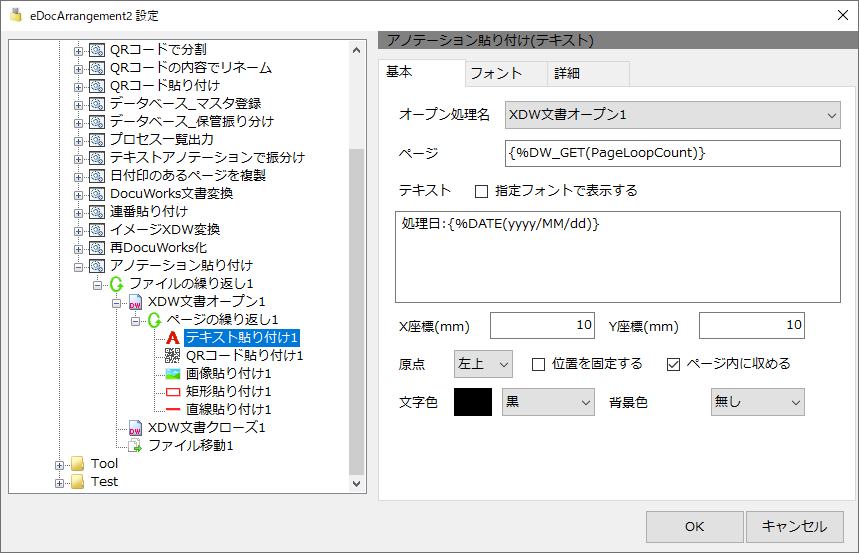This screenshot has width=859, height=553.
Task: Collapse the アノテーション貼り付け tree node
Action: (x=78, y=267)
